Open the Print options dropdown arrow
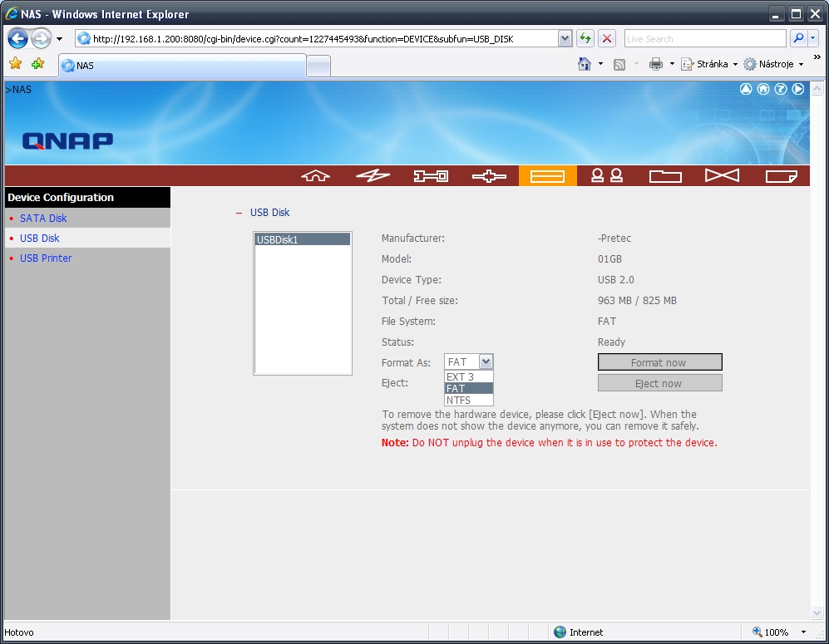Viewport: 829px width, 644px height. pos(672,64)
